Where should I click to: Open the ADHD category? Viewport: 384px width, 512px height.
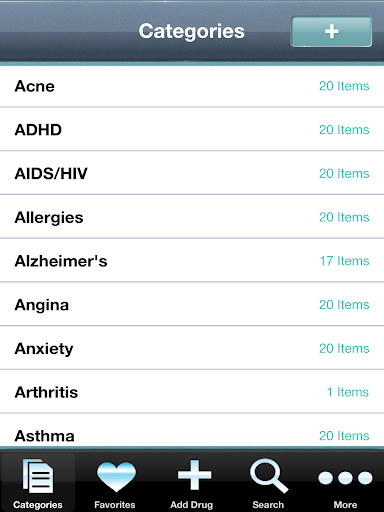tap(192, 129)
